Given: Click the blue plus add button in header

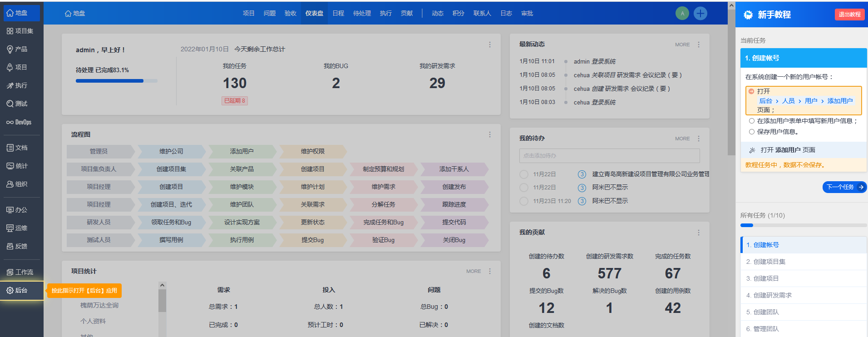Looking at the screenshot, I should [x=700, y=14].
